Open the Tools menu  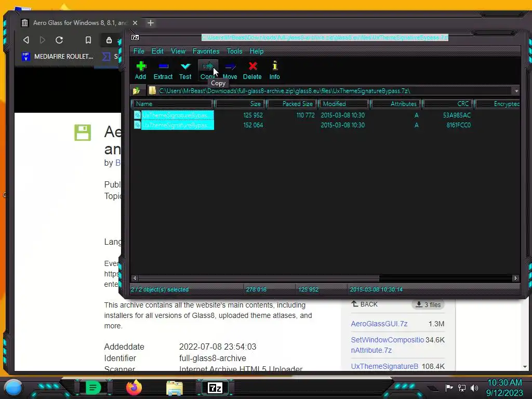click(x=234, y=51)
